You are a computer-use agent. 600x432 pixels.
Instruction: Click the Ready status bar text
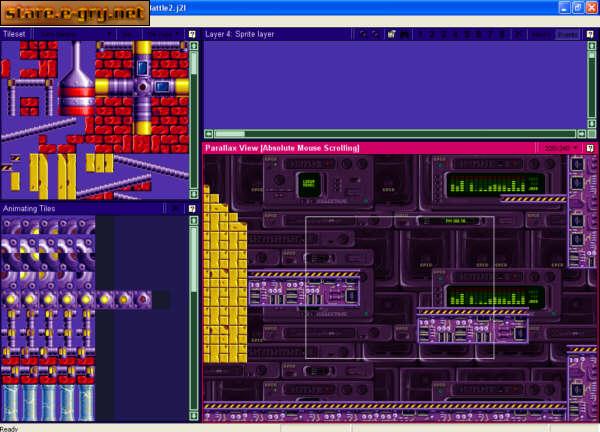point(9,429)
